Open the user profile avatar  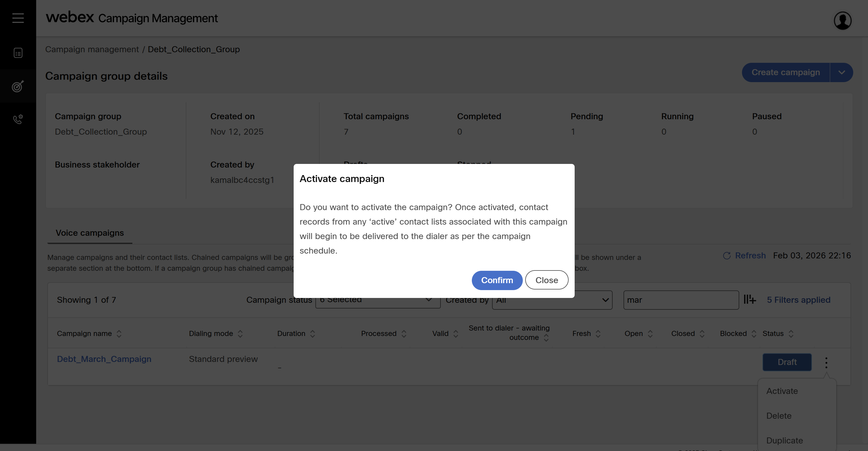pyautogui.click(x=842, y=21)
